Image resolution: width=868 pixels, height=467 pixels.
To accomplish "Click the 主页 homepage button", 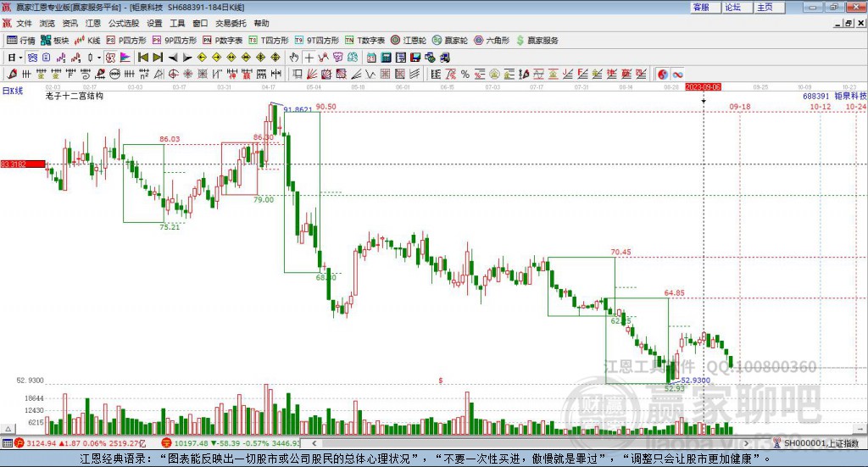I will [770, 7].
